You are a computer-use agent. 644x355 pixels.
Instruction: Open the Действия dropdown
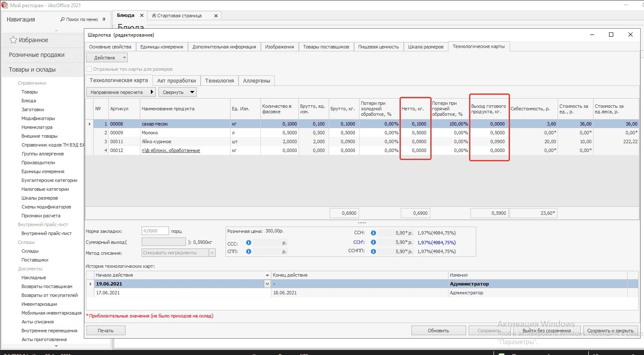click(x=107, y=58)
